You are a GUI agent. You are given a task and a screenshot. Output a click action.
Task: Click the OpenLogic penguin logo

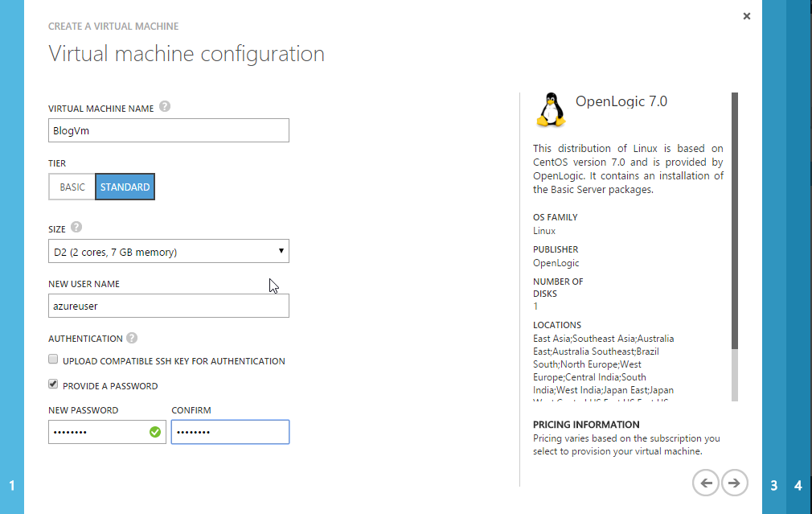click(550, 110)
